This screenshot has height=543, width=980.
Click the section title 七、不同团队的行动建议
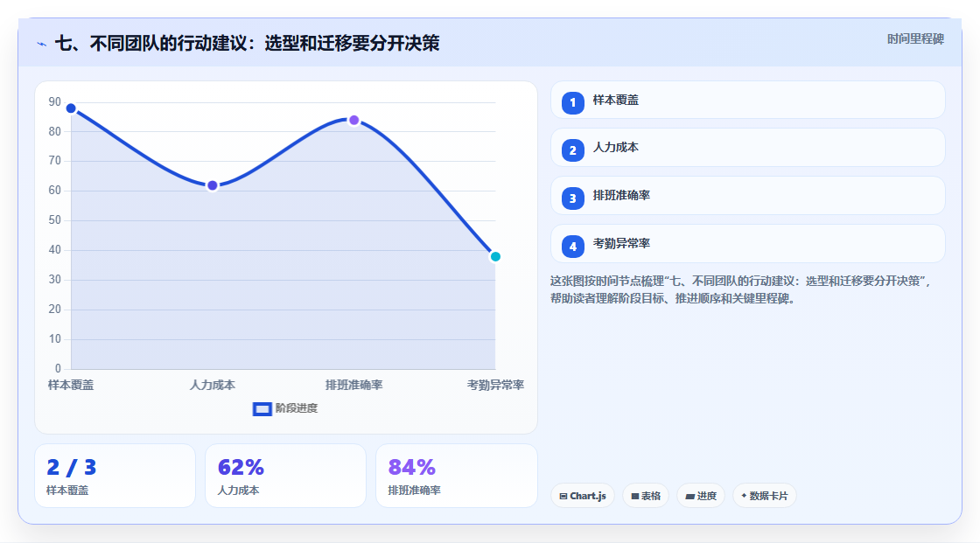click(247, 43)
